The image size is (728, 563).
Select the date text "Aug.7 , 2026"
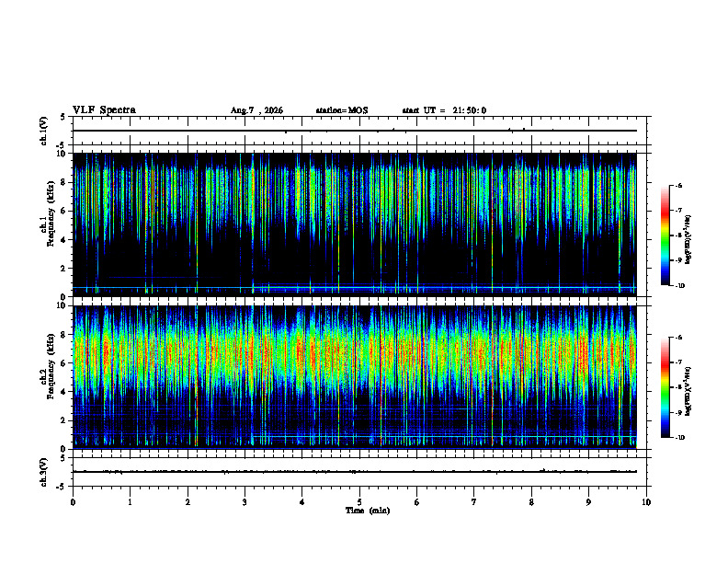pyautogui.click(x=256, y=110)
